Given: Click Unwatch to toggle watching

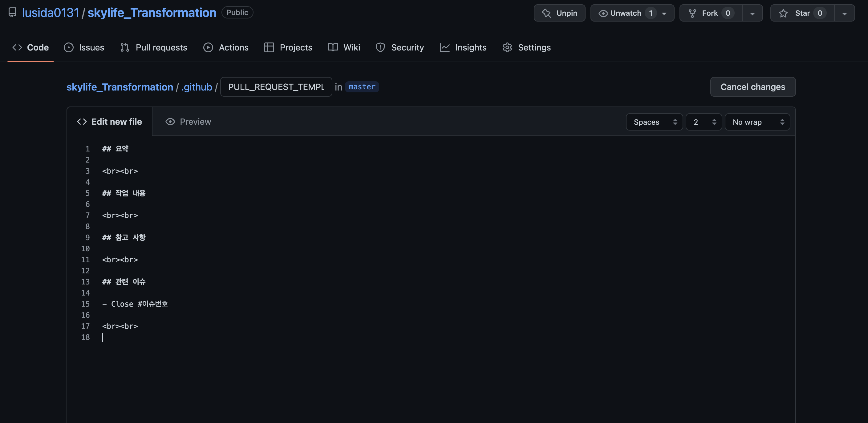Looking at the screenshot, I should [x=625, y=13].
